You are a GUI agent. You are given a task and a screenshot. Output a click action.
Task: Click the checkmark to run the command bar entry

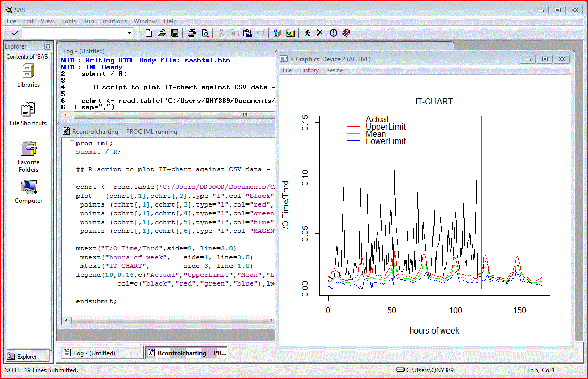pyautogui.click(x=15, y=33)
